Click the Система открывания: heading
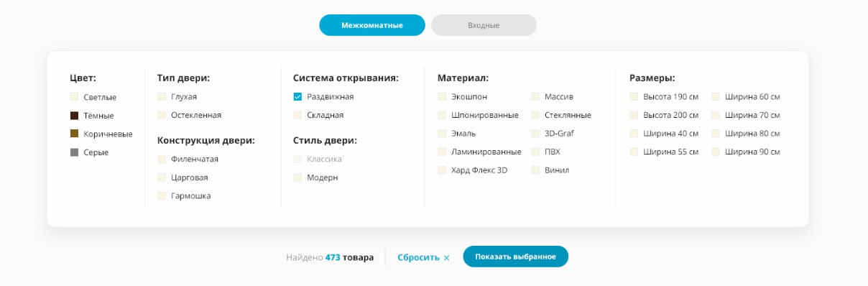This screenshot has width=868, height=286. tap(346, 78)
